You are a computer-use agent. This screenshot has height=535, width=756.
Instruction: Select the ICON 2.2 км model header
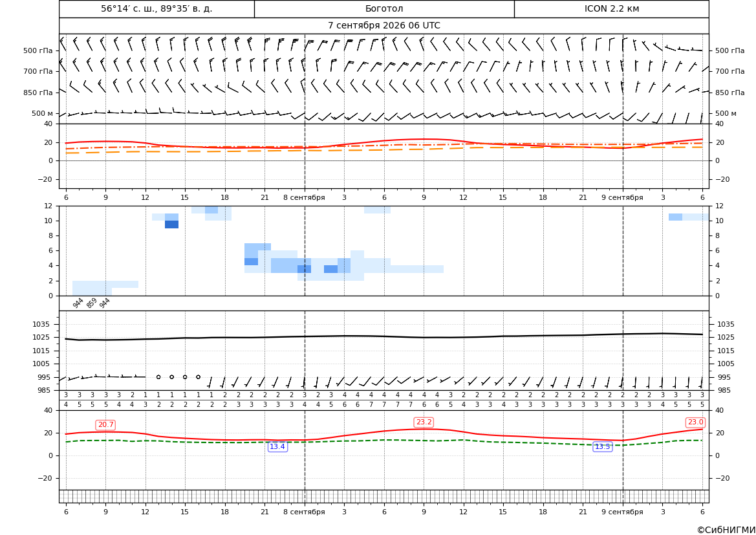[x=611, y=8]
